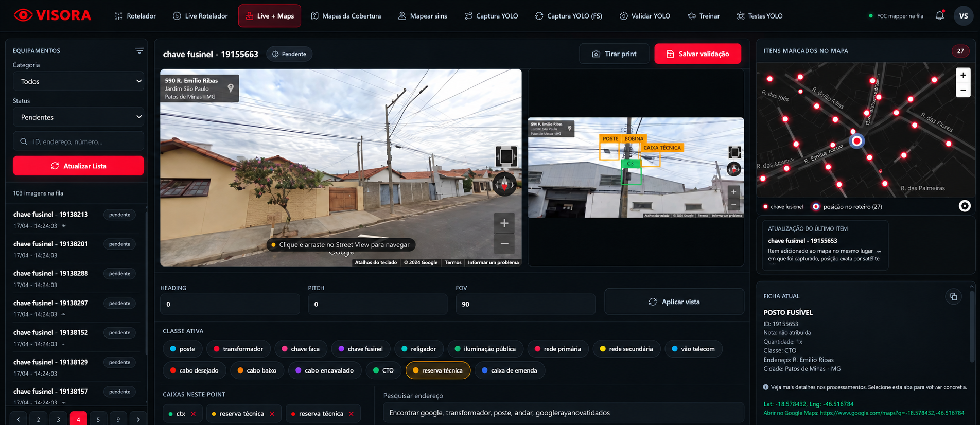980x425 pixels.
Task: Open list item chave fusinel - 19138213
Action: coord(75,220)
